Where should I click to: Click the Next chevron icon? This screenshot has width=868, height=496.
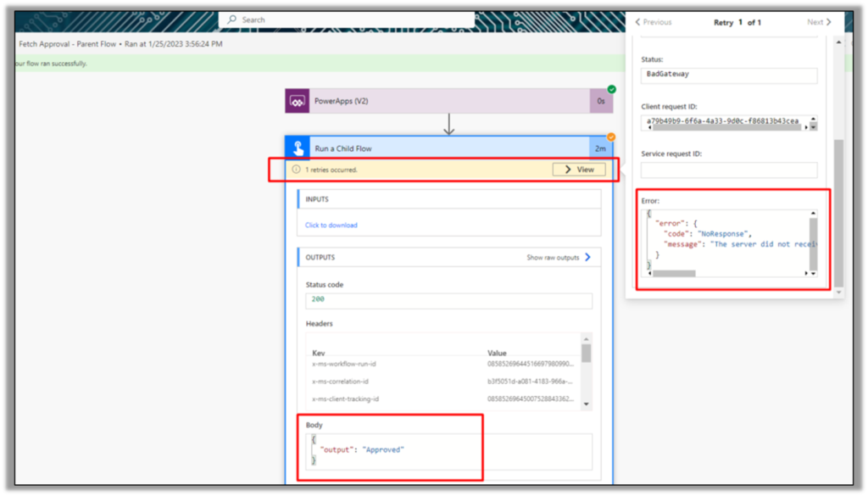point(829,22)
